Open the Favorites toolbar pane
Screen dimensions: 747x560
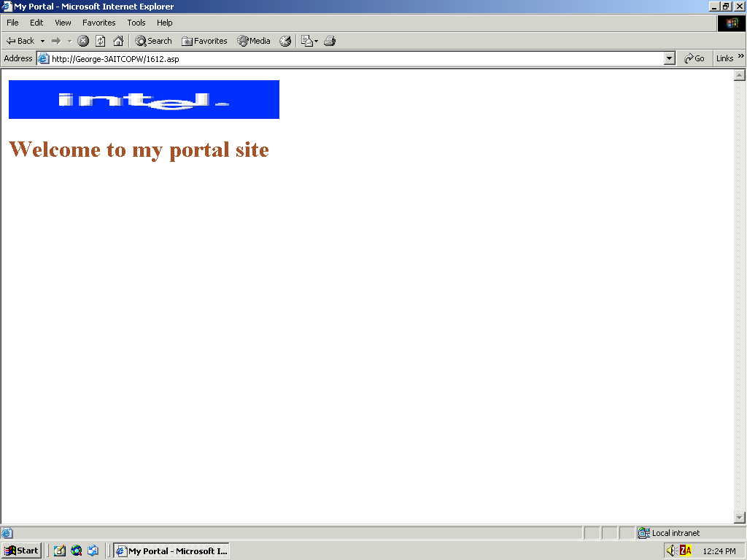(x=204, y=41)
